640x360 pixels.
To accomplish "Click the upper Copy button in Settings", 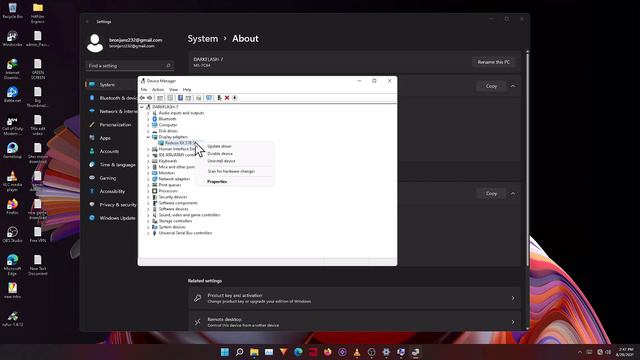I will 491,86.
